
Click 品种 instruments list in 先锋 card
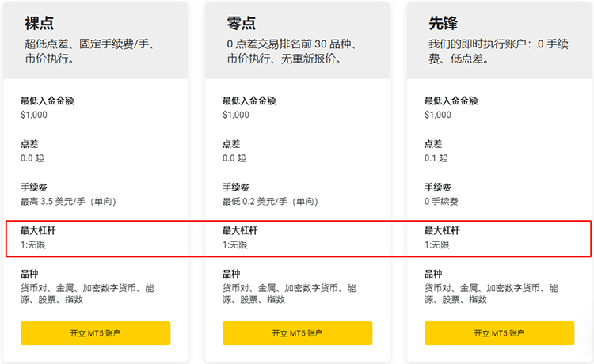point(491,294)
